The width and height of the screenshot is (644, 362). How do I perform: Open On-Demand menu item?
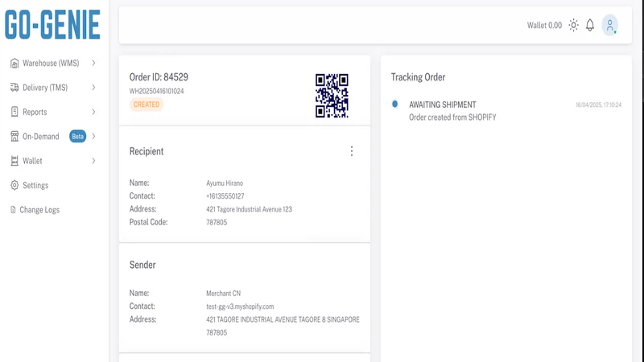pos(53,136)
